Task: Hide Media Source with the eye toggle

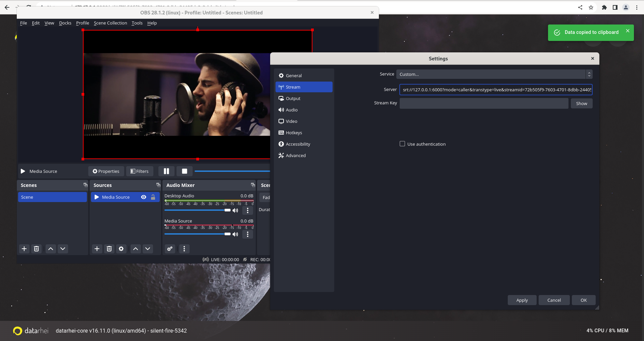Action: click(x=144, y=197)
